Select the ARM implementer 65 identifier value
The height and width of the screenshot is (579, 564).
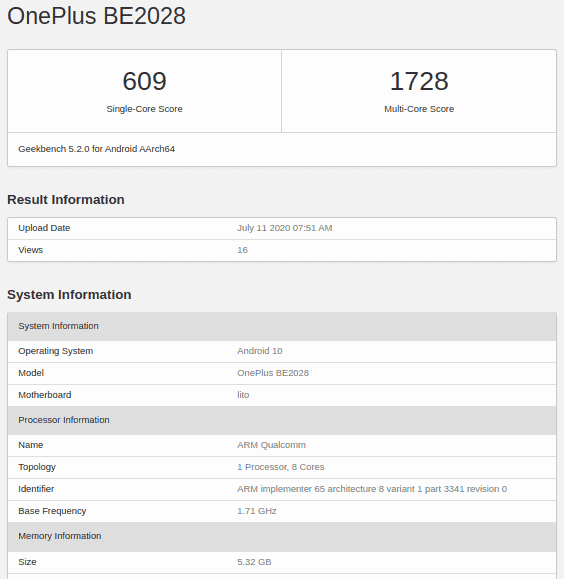(372, 489)
